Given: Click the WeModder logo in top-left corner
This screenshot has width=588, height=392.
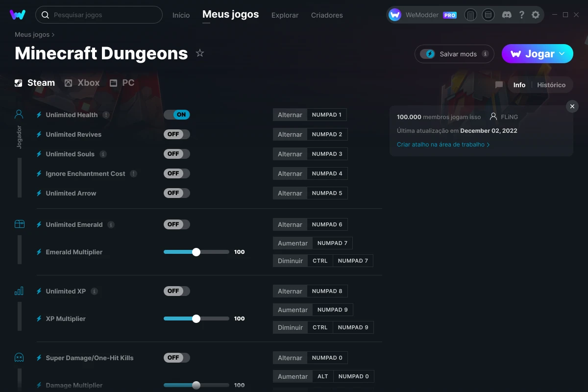Looking at the screenshot, I should click(x=18, y=14).
